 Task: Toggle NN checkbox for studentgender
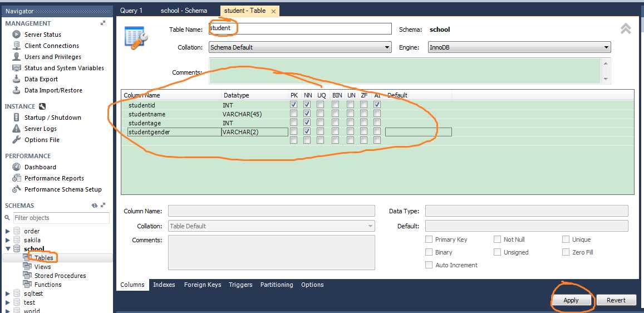pyautogui.click(x=307, y=131)
